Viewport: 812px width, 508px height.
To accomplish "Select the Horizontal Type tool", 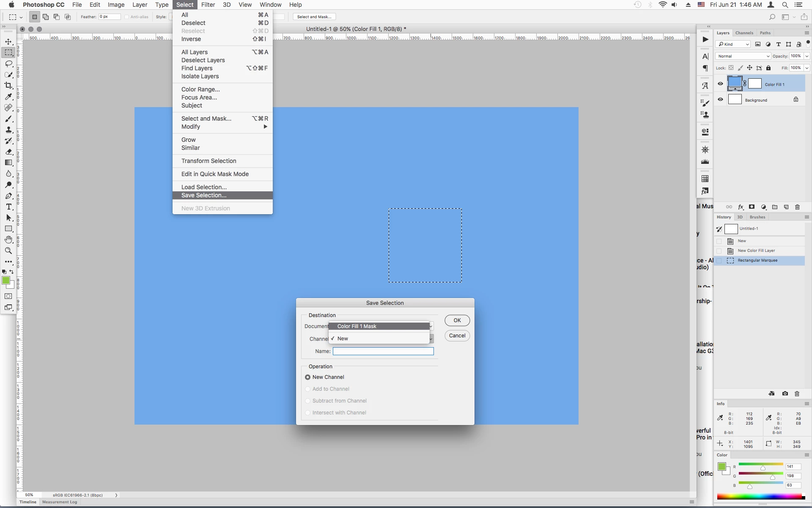I will click(x=8, y=207).
